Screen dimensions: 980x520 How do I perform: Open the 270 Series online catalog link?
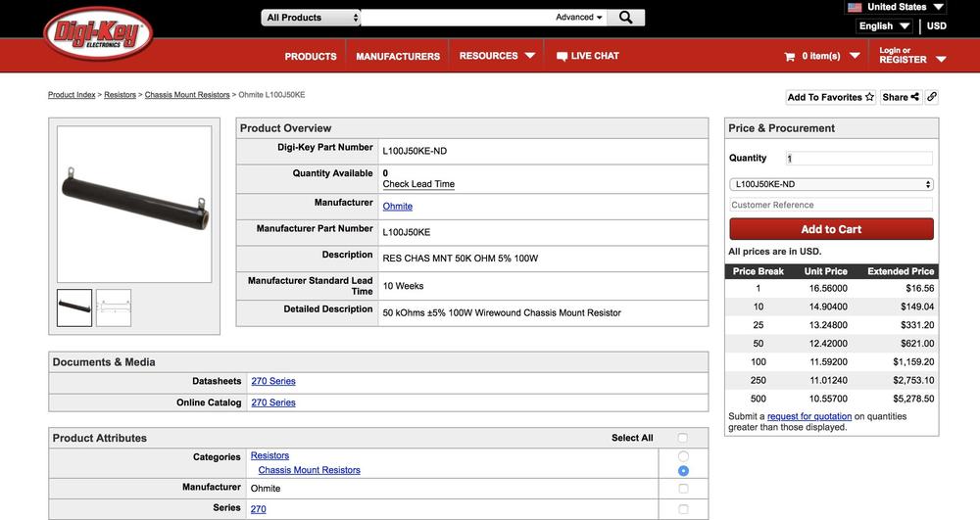point(273,402)
